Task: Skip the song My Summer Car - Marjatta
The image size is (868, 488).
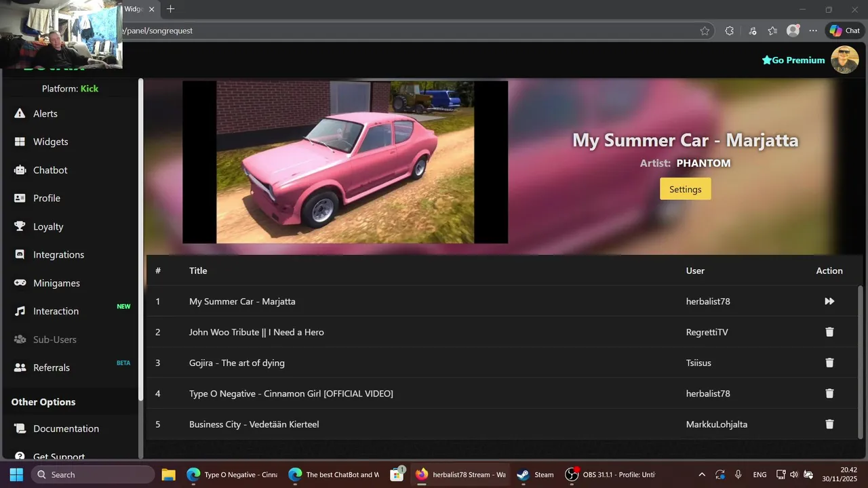Action: coord(829,301)
